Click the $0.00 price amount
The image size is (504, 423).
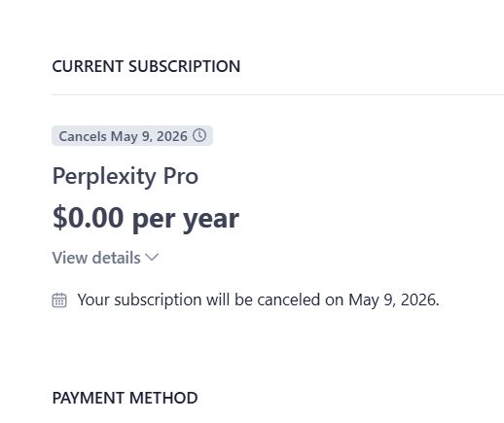coord(88,218)
